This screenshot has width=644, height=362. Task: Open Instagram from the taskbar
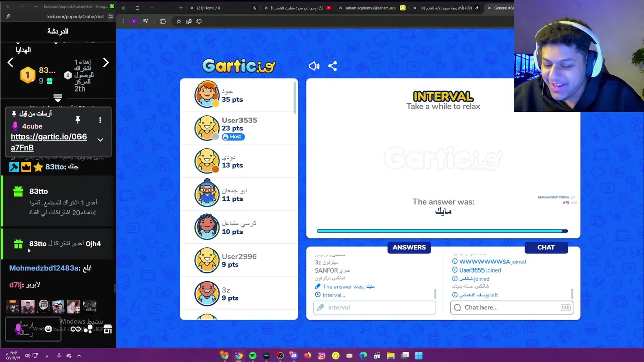pos(321,356)
